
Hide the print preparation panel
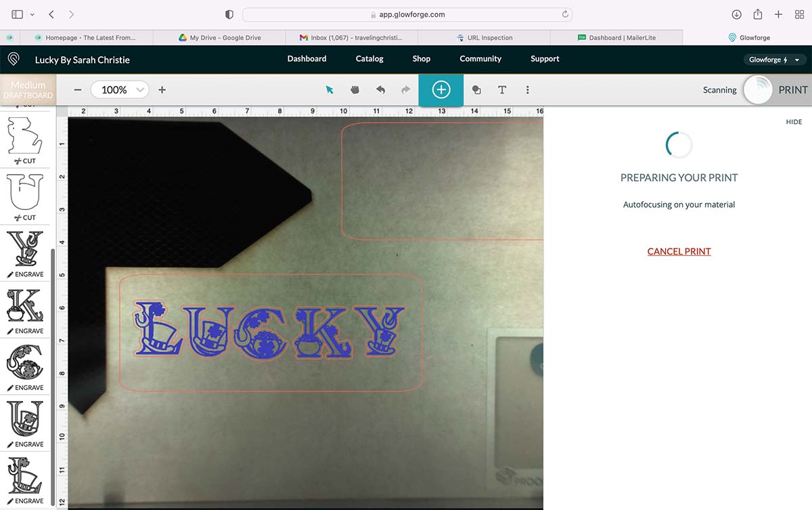(x=794, y=122)
